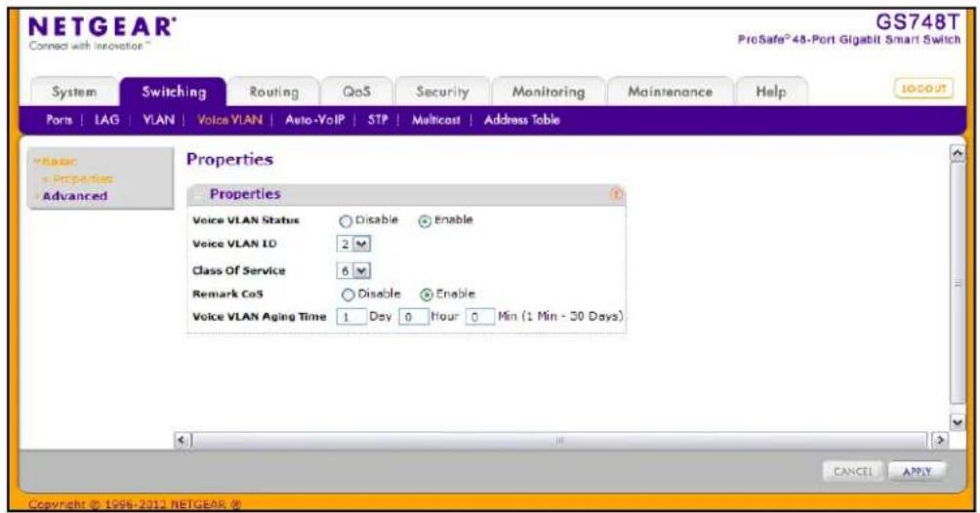Select Disable for Voice VLAN Status
The width and height of the screenshot is (980, 513).
coord(346,221)
